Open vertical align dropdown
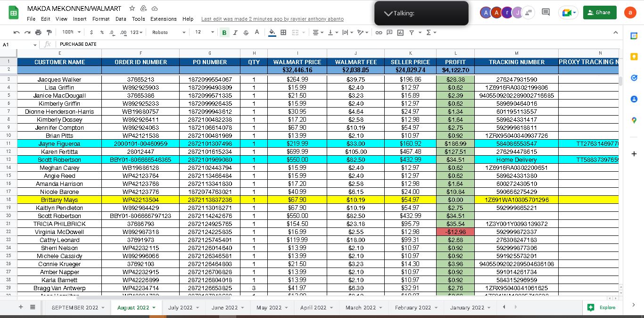Screen dimensions: 644x318 pos(332,33)
